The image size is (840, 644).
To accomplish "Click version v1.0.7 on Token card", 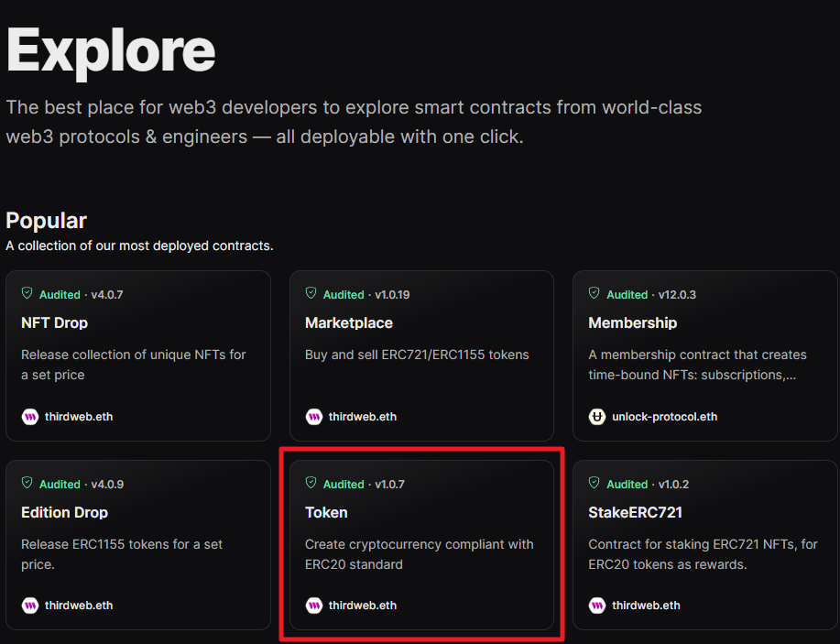I will pyautogui.click(x=390, y=485).
